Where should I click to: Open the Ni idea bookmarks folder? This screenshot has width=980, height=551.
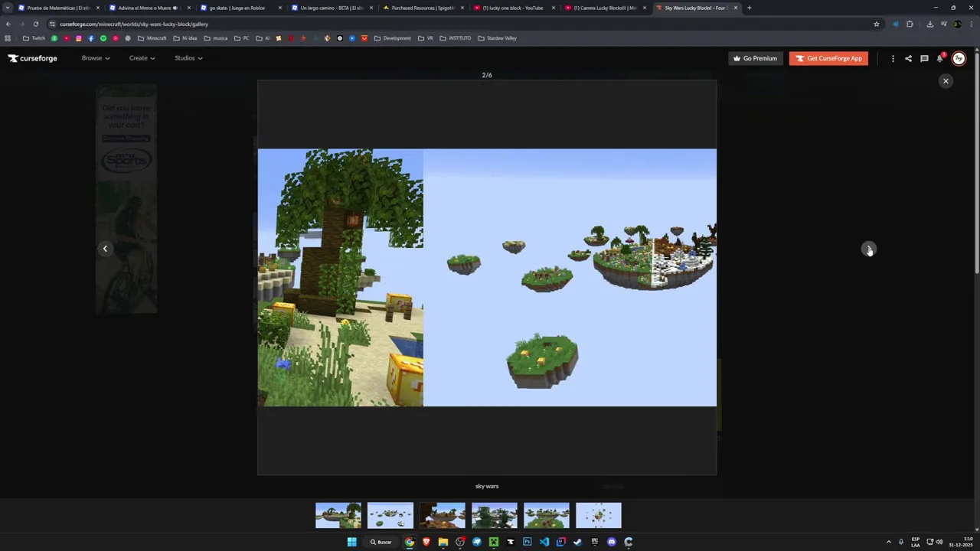click(185, 38)
